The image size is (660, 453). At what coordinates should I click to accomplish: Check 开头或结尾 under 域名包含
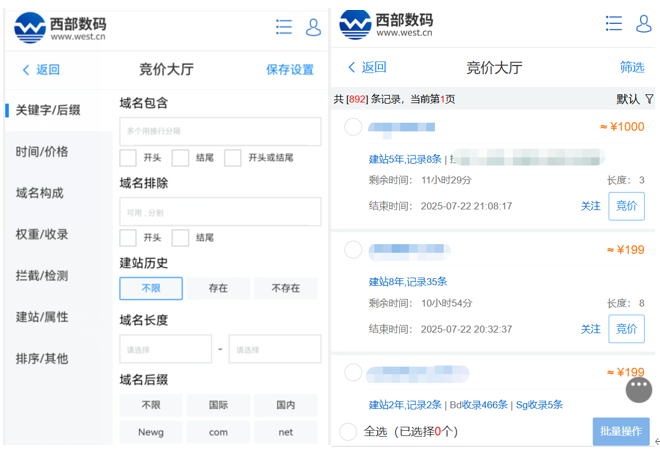(x=232, y=158)
